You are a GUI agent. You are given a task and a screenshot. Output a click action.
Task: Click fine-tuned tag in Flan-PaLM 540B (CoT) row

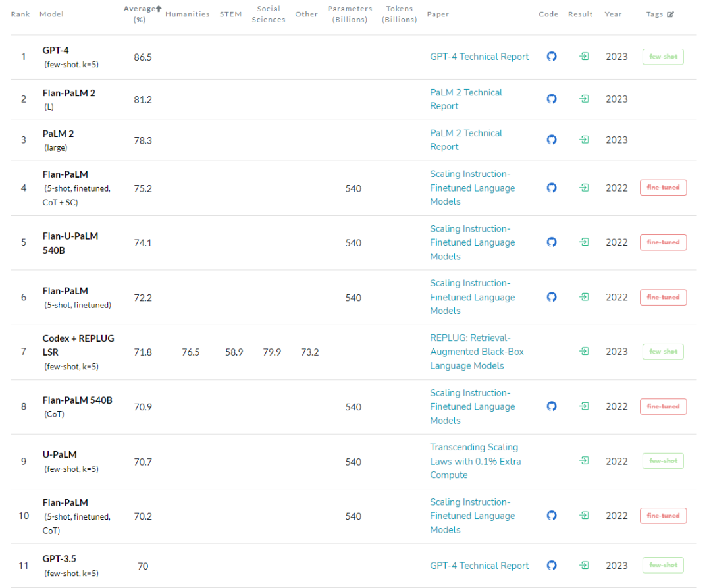pos(663,406)
